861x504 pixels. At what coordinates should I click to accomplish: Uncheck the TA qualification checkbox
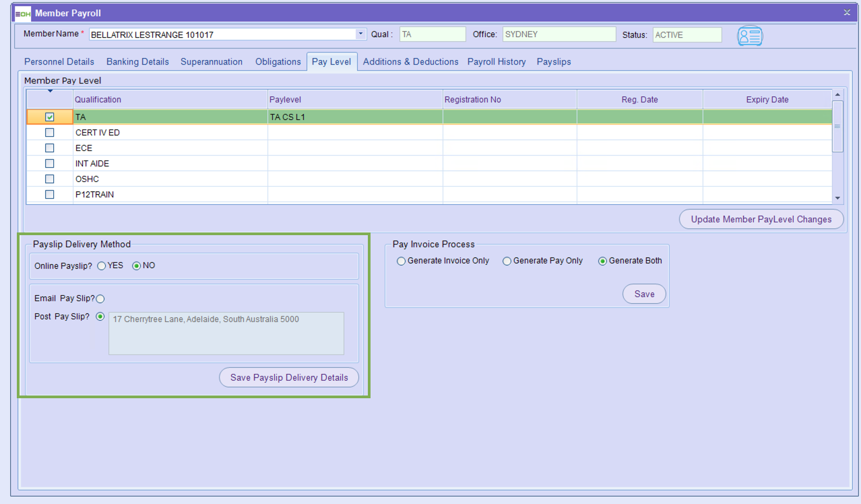pos(50,117)
